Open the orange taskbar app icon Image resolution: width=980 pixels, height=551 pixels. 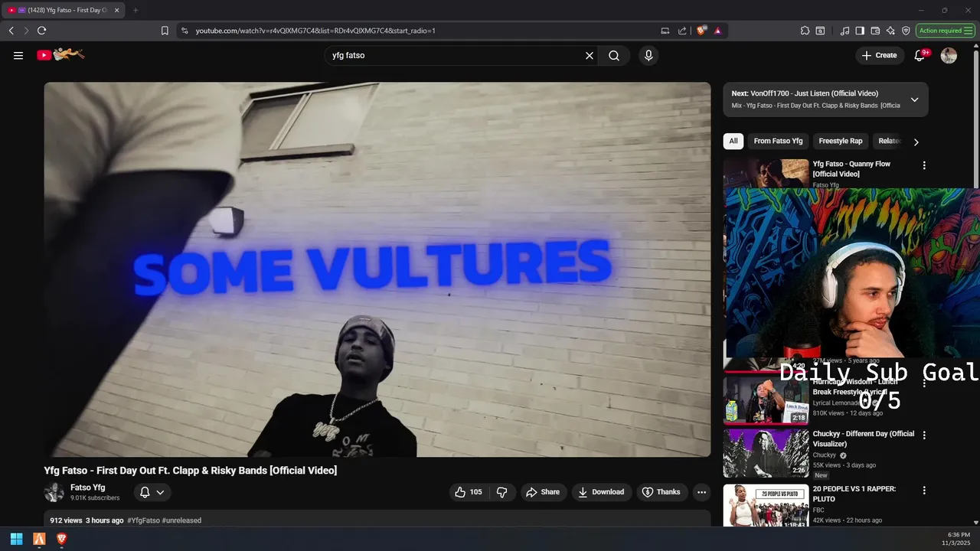[39, 539]
